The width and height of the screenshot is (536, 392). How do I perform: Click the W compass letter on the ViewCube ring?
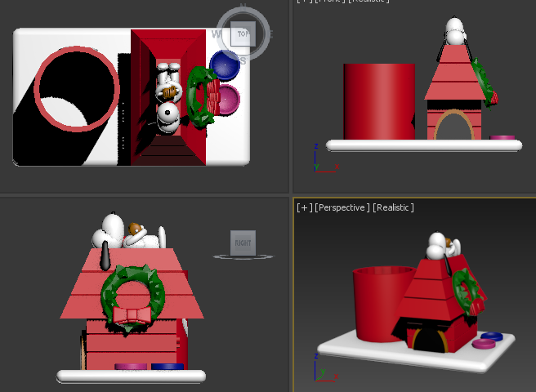pyautogui.click(x=217, y=34)
